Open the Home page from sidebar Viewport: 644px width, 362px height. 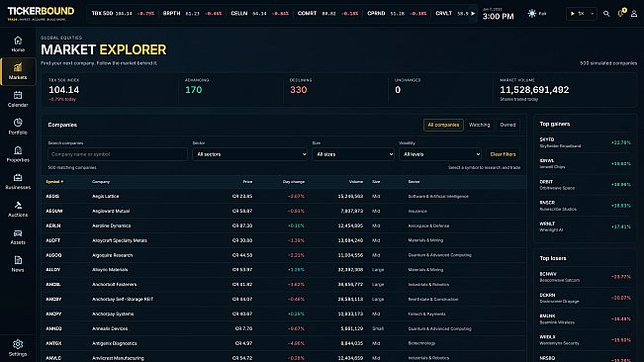pos(18,45)
